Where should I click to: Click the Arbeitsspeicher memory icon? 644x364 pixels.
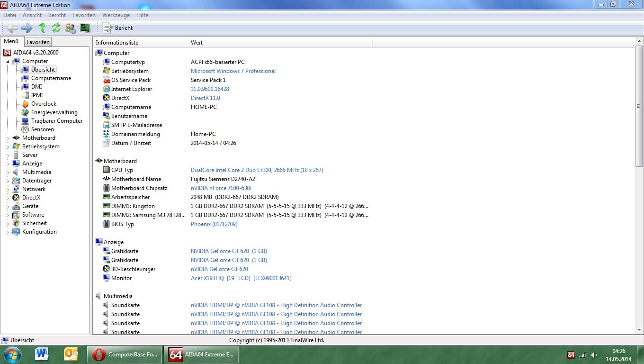107,197
